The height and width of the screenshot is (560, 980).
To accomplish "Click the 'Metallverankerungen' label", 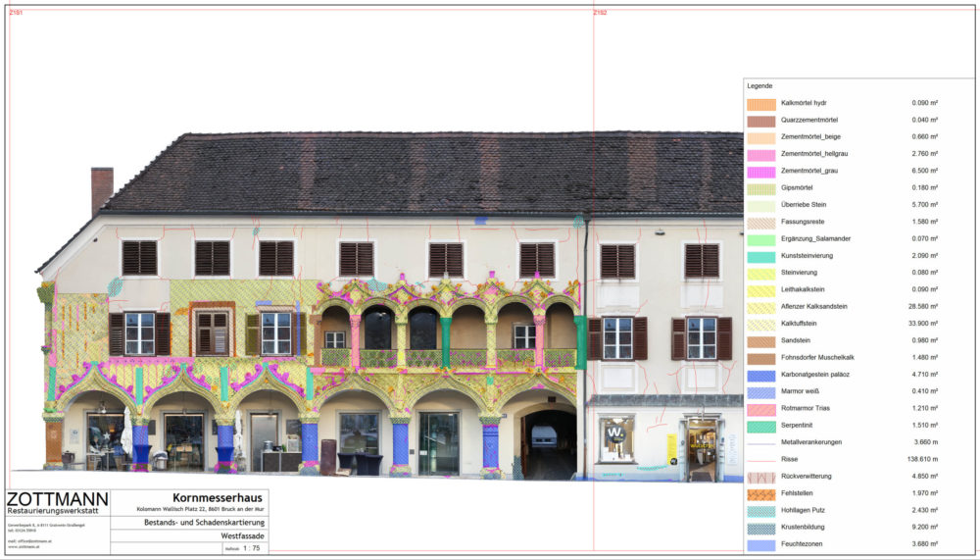I will point(811,442).
